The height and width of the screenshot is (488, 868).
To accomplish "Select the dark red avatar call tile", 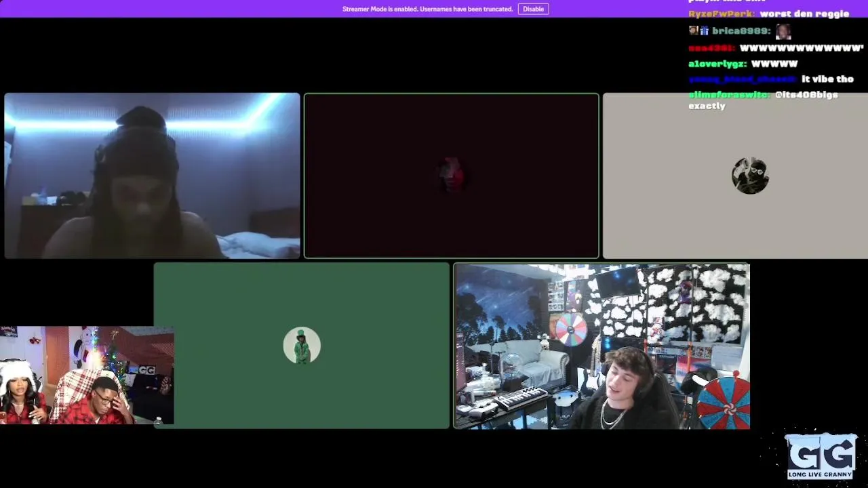I will tap(452, 176).
